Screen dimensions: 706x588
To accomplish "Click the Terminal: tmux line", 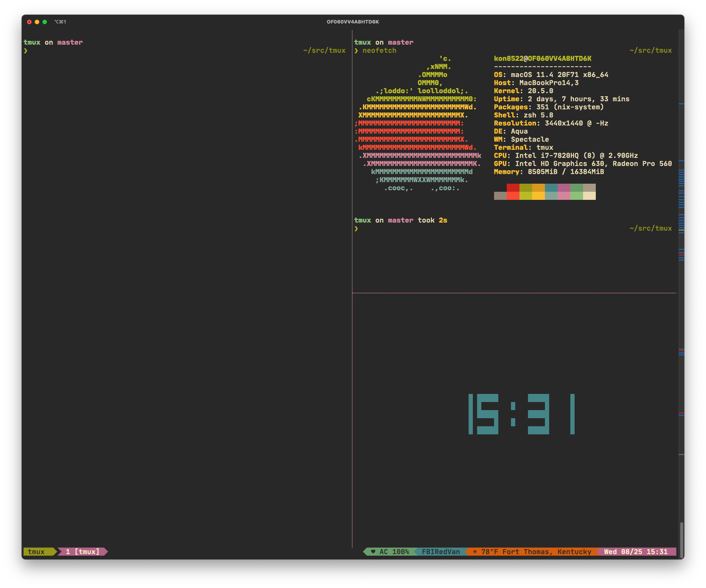I will (523, 147).
